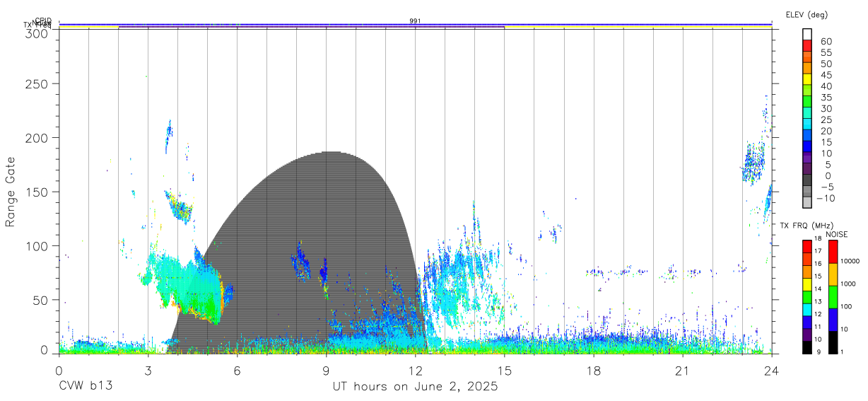Viewport: 868px width, 401px height.
Task: Click the '150' tick on the Range Gate axis
Action: tap(36, 192)
